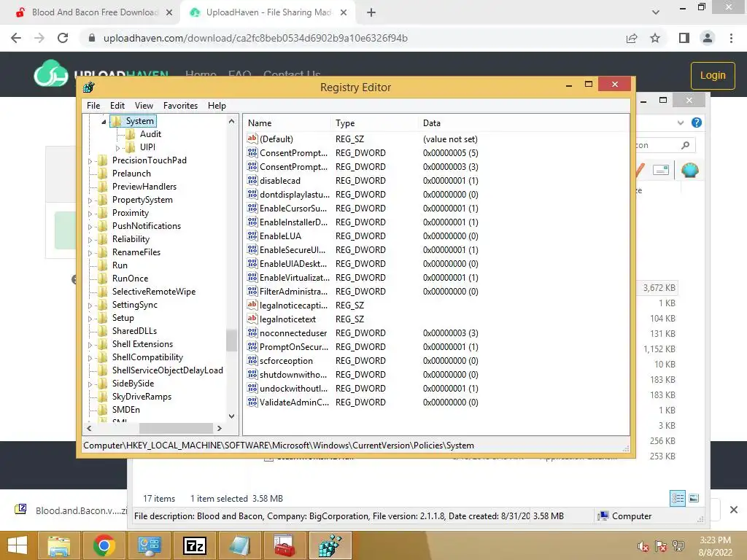747x560 pixels.
Task: Select the ShellServiceObjectDelayLoad key
Action: click(167, 370)
